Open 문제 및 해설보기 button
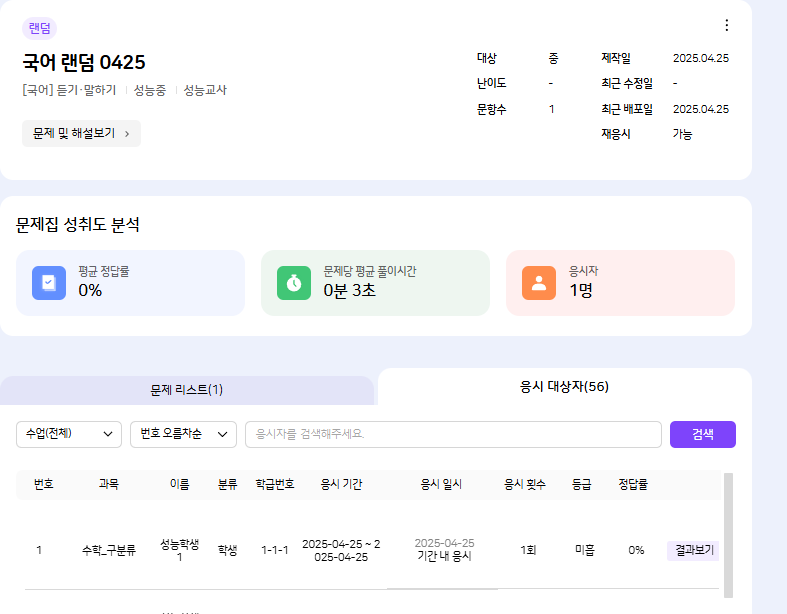Screen dimensions: 787x614 click(x=81, y=134)
